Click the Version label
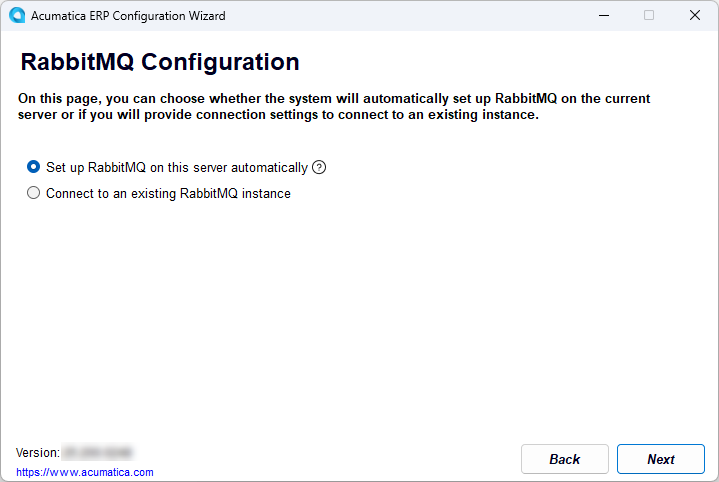 [x=38, y=453]
